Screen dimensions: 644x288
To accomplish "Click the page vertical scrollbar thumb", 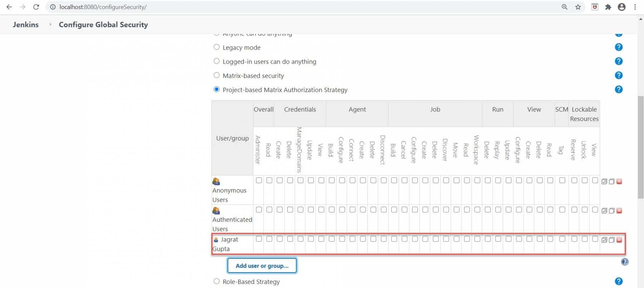I will point(640,147).
